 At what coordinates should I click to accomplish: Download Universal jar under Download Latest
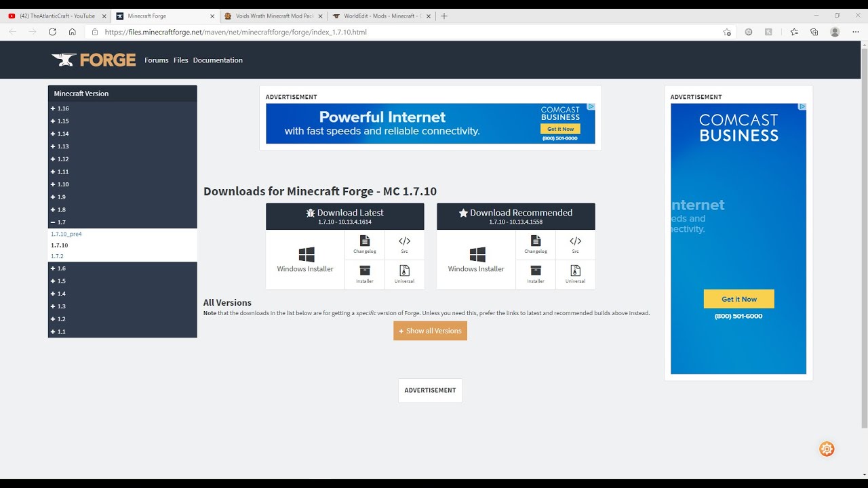pos(404,274)
